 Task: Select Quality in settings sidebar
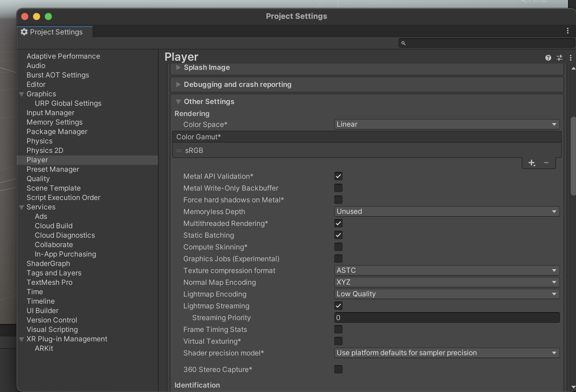coord(38,179)
